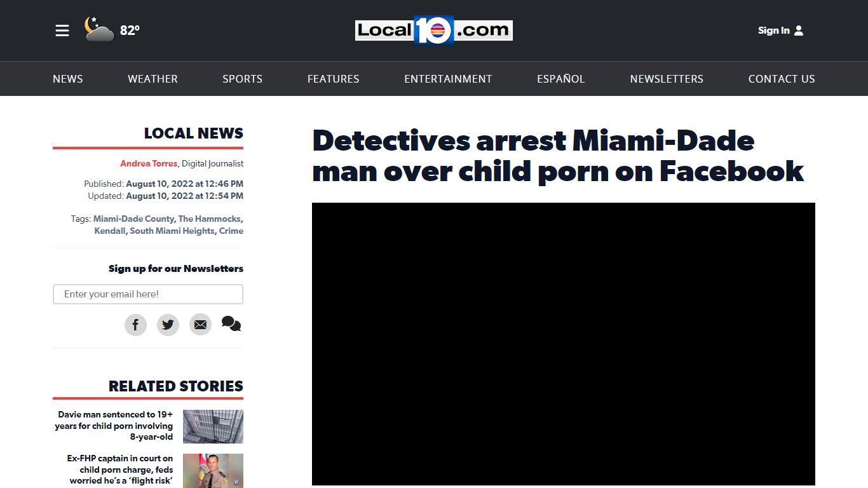The width and height of the screenshot is (868, 488).
Task: Open The Hammocks tag
Action: [210, 219]
